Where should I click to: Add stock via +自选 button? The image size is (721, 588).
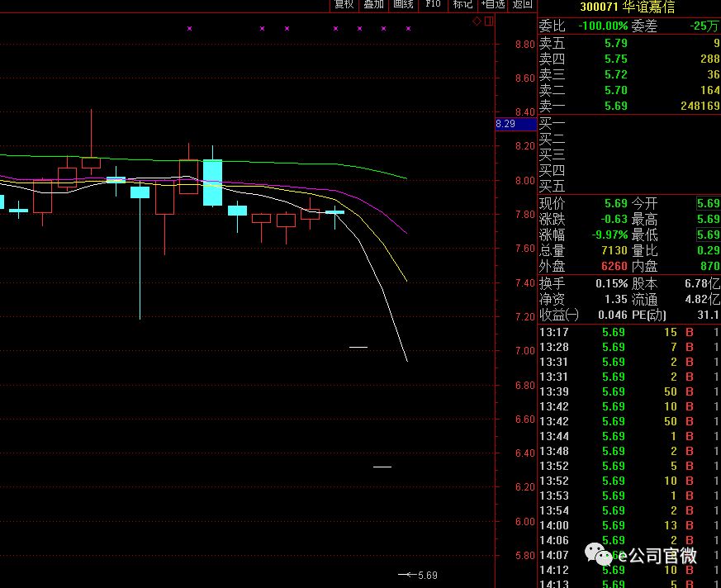(493, 5)
